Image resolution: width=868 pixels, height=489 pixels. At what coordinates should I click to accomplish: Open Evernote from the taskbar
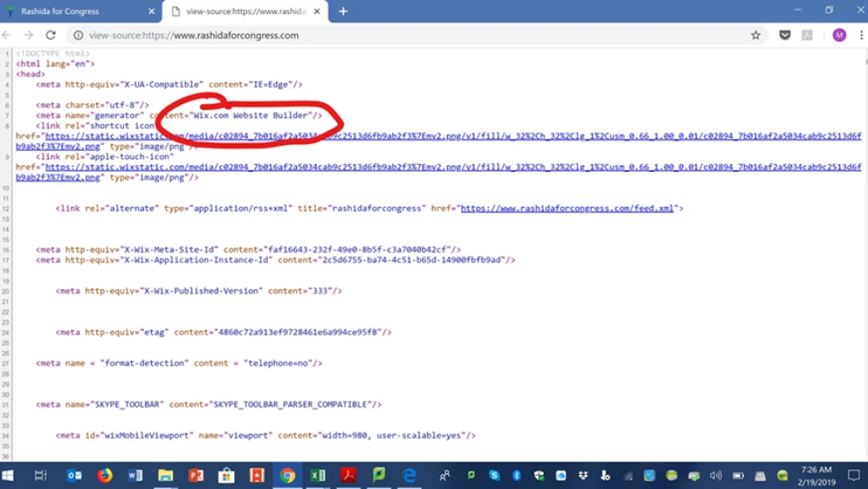[378, 475]
